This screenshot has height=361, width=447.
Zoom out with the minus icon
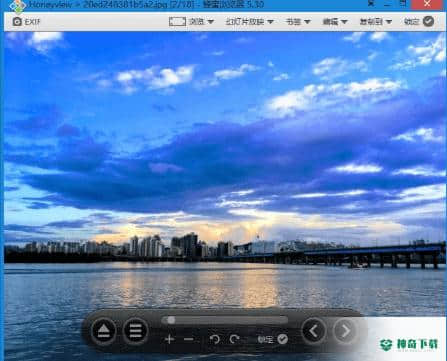click(x=189, y=339)
